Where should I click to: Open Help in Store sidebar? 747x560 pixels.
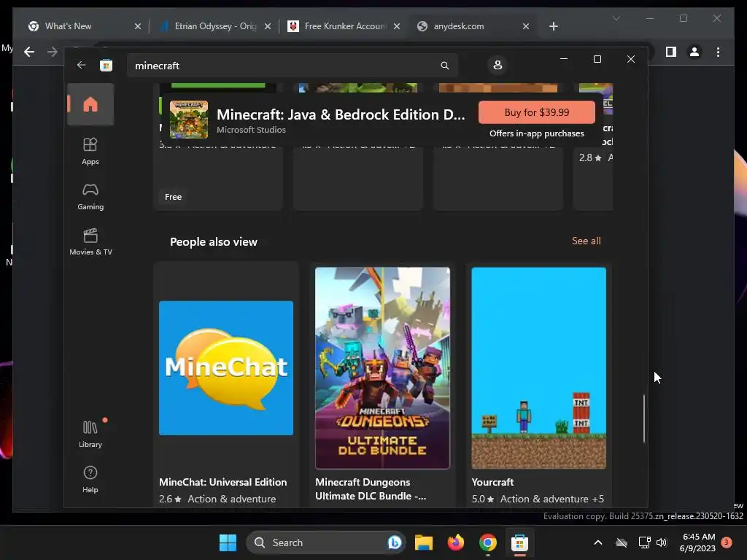tap(90, 479)
